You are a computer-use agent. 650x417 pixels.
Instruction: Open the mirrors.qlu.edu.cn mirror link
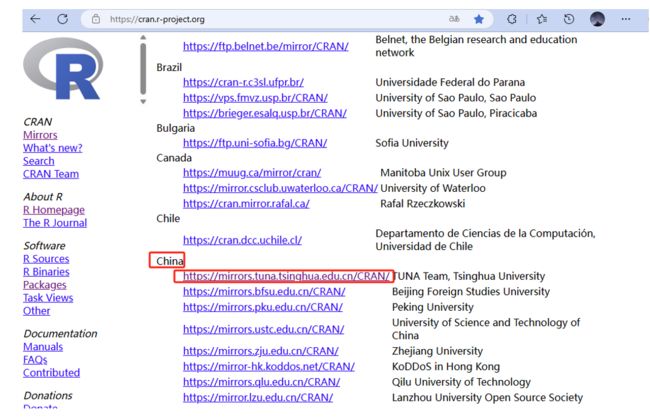pyautogui.click(x=262, y=382)
